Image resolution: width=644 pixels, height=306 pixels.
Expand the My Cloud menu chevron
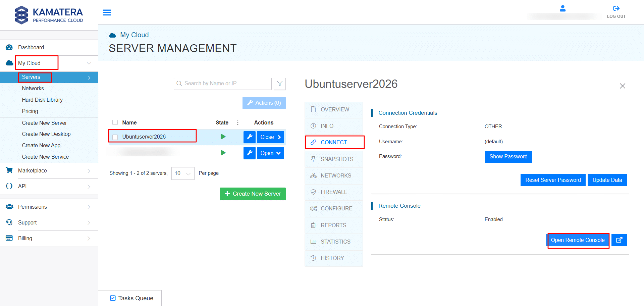click(x=89, y=63)
